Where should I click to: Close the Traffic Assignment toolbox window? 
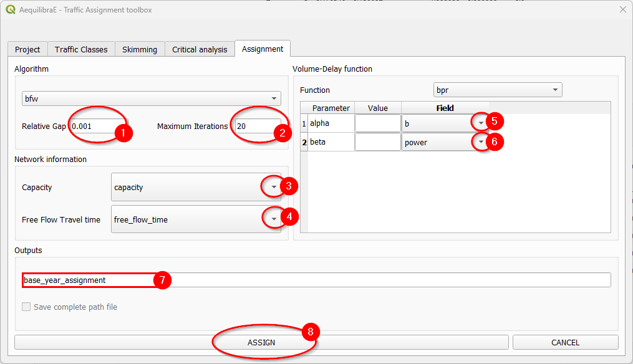[622, 9]
